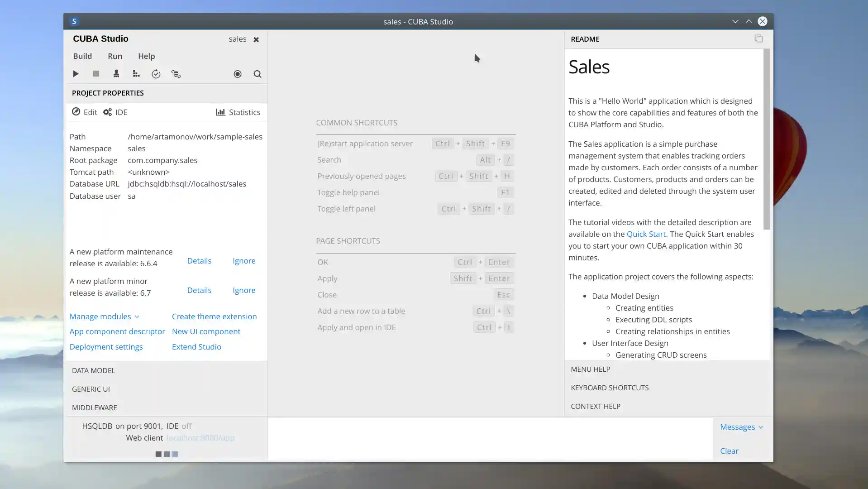Open the Web client localhost link

point(200,437)
